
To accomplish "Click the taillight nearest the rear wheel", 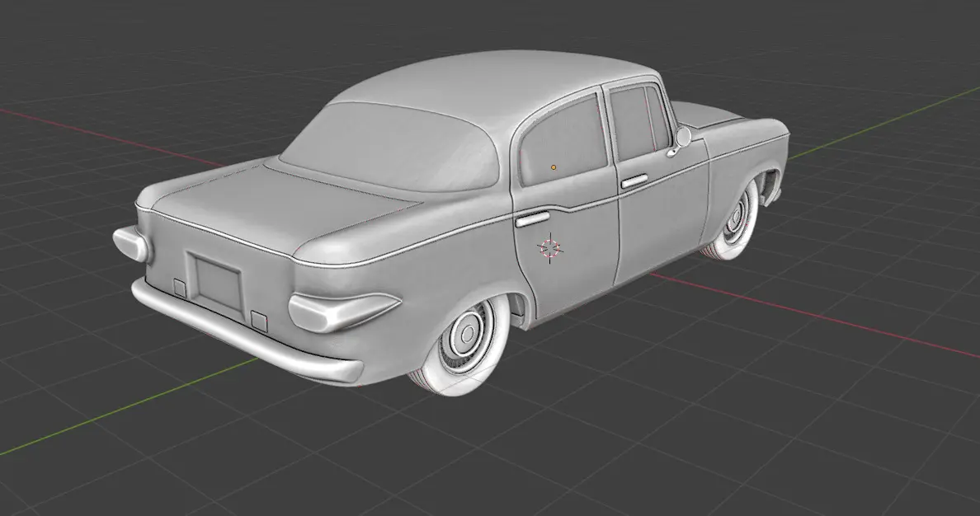I will pyautogui.click(x=342, y=311).
